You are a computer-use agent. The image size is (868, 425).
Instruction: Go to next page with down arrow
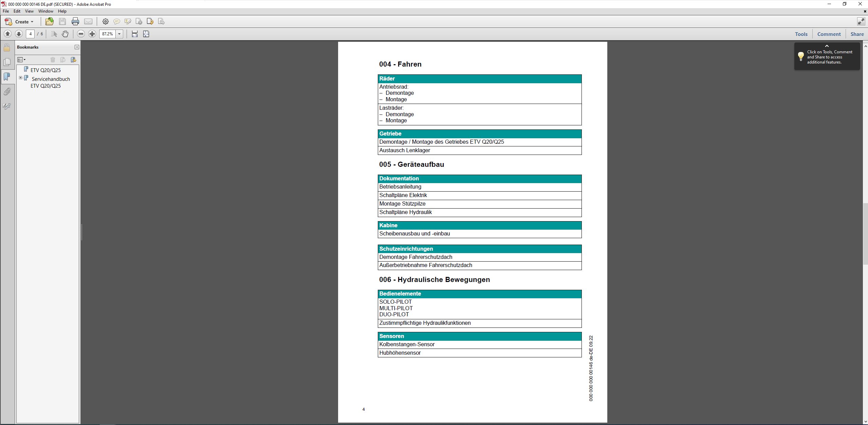pyautogui.click(x=19, y=34)
